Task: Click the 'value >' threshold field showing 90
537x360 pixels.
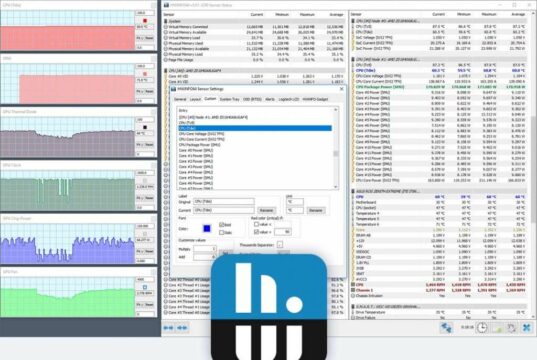Action: (283, 232)
